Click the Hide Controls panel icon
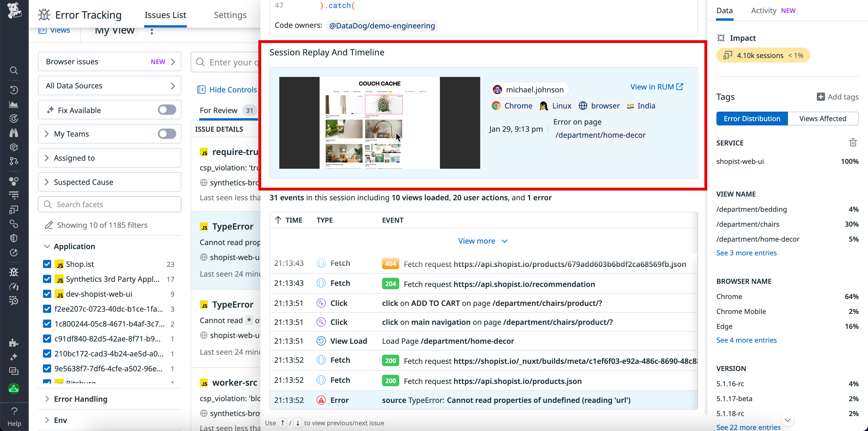This screenshot has height=431, width=868. pos(201,90)
